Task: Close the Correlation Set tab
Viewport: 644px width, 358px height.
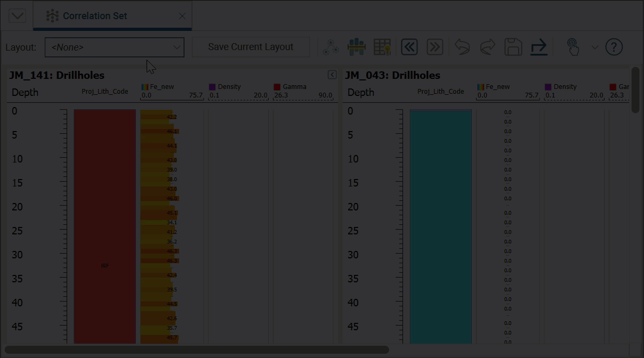Action: 182,15
